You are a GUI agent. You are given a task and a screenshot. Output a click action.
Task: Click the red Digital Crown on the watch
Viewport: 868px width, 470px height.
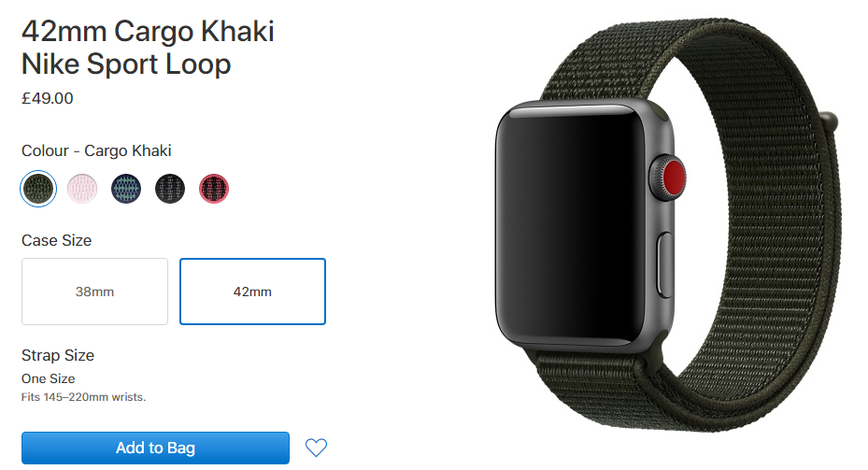pyautogui.click(x=670, y=178)
